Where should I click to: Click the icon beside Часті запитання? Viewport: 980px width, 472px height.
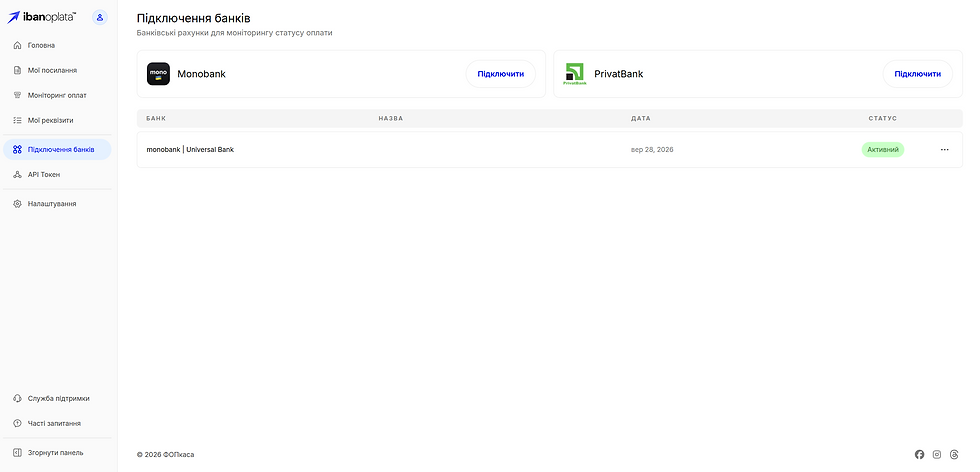(18, 423)
